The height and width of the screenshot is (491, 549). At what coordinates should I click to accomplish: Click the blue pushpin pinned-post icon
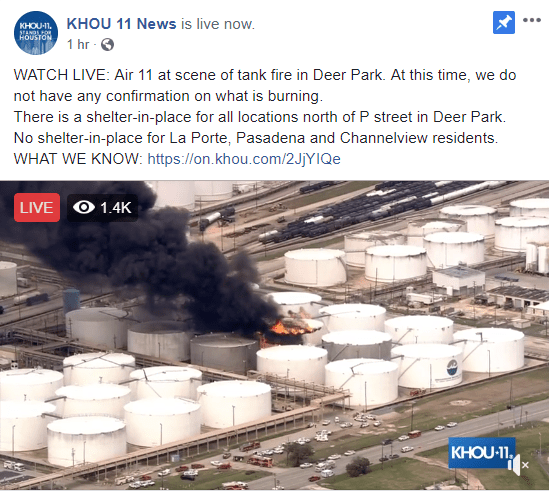coord(504,23)
